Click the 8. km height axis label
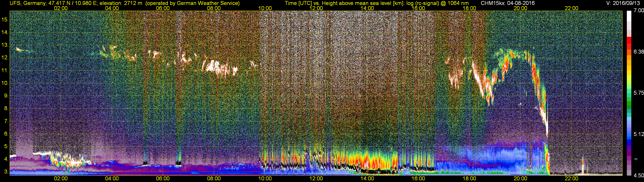 click(x=6, y=109)
